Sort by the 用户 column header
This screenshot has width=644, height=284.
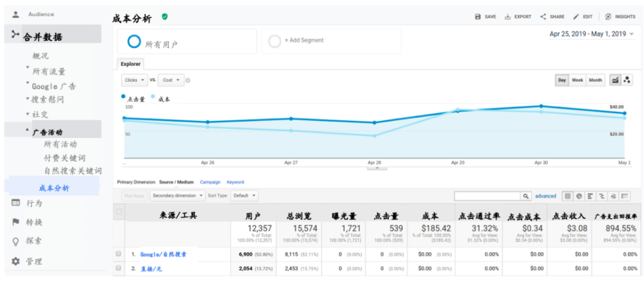coord(253,216)
